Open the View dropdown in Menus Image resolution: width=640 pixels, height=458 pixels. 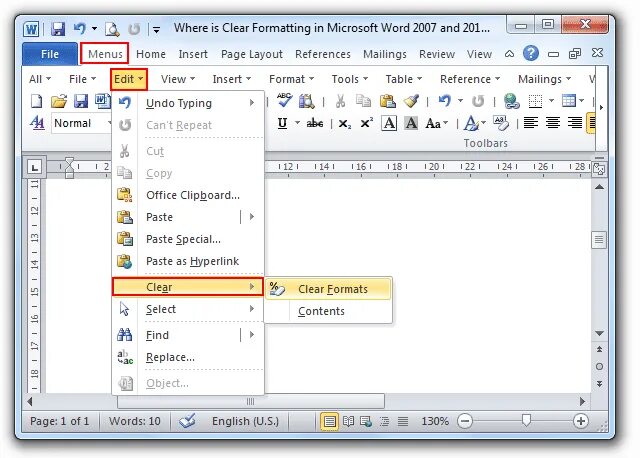[178, 79]
